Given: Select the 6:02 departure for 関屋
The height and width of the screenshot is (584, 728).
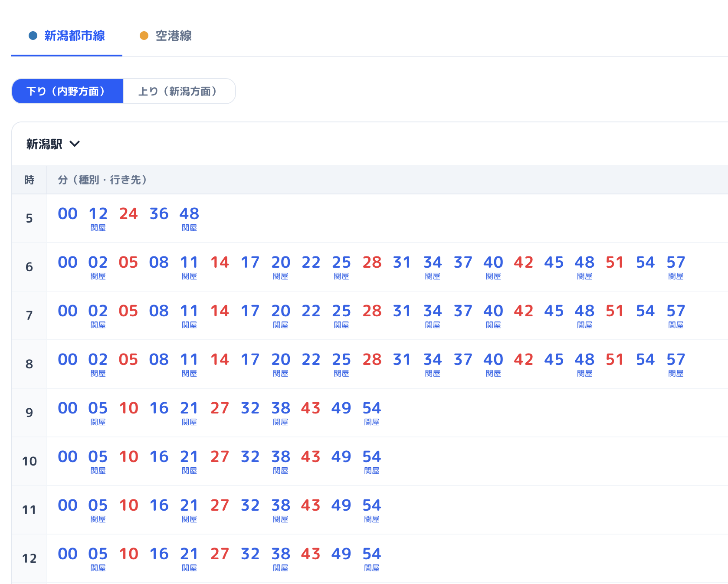Looking at the screenshot, I should point(98,267).
